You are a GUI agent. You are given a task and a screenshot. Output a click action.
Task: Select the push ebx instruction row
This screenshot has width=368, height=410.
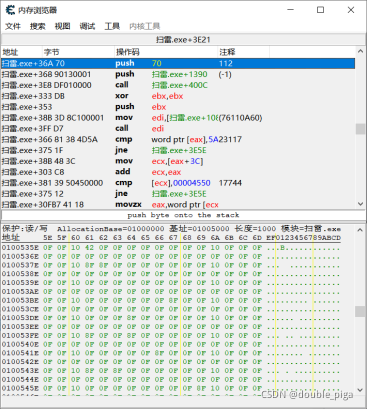coord(178,107)
